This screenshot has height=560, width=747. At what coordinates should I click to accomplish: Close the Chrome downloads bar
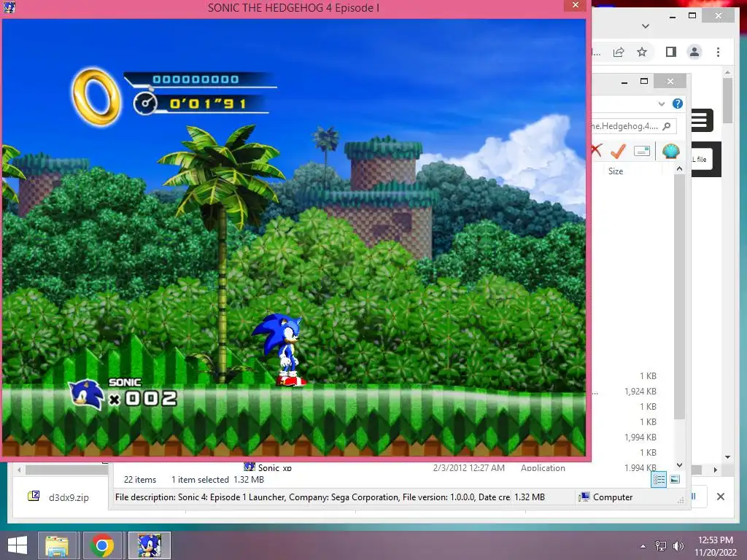point(720,497)
